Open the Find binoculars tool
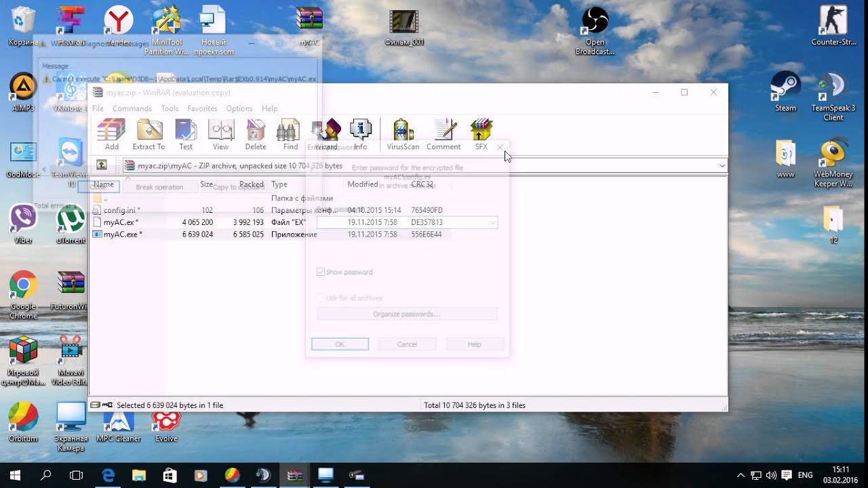This screenshot has width=868, height=488. pyautogui.click(x=290, y=134)
